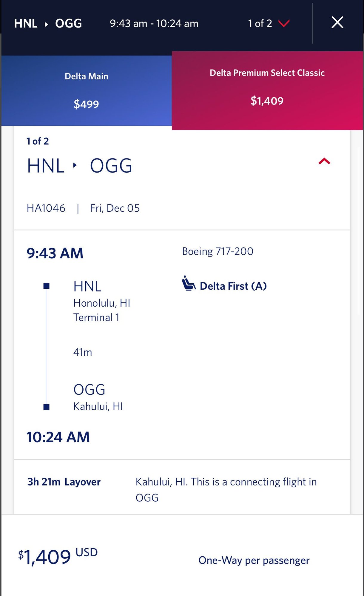Click the header time range 9:43 am - 10:24 am
Image resolution: width=364 pixels, height=596 pixels.
point(154,24)
